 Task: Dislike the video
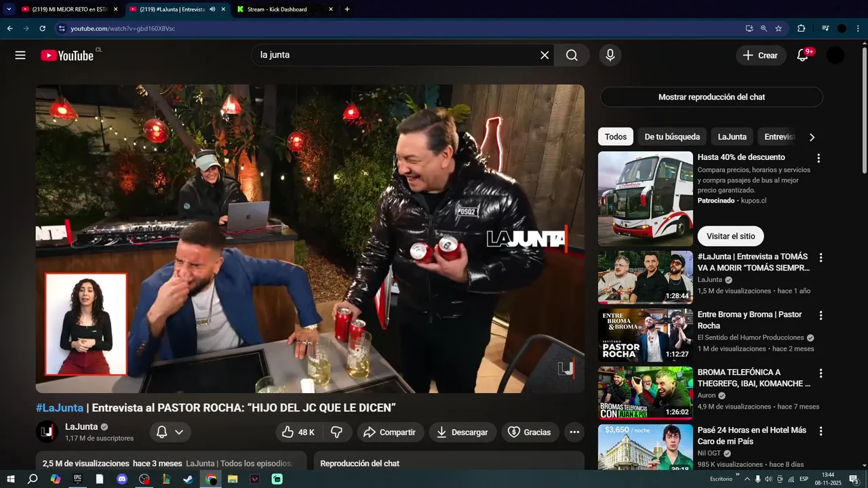(336, 432)
